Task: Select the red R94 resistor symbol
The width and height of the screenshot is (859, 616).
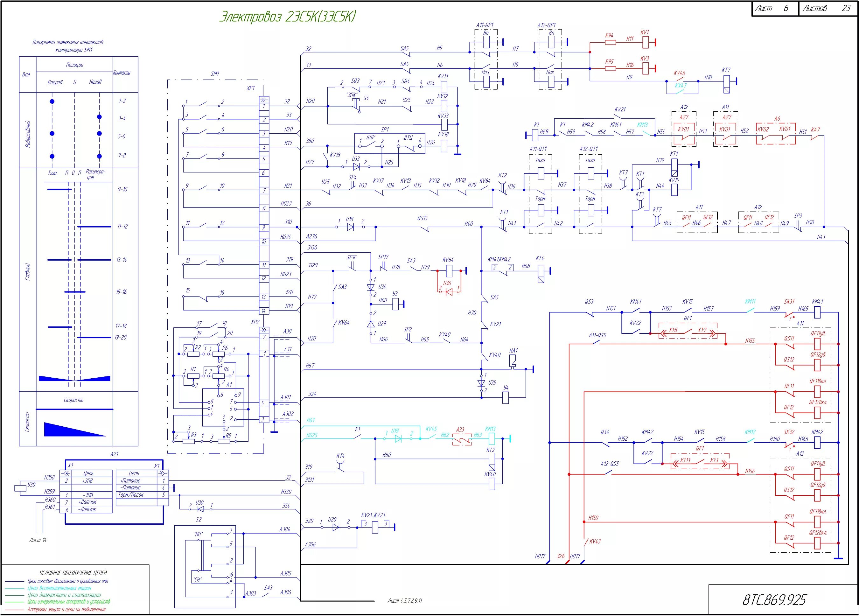Action: pyautogui.click(x=610, y=42)
